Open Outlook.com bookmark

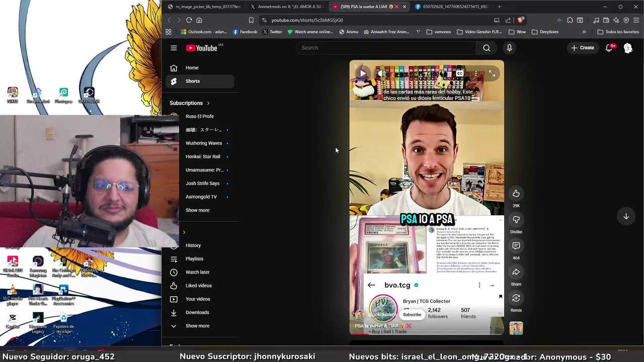[x=204, y=32]
